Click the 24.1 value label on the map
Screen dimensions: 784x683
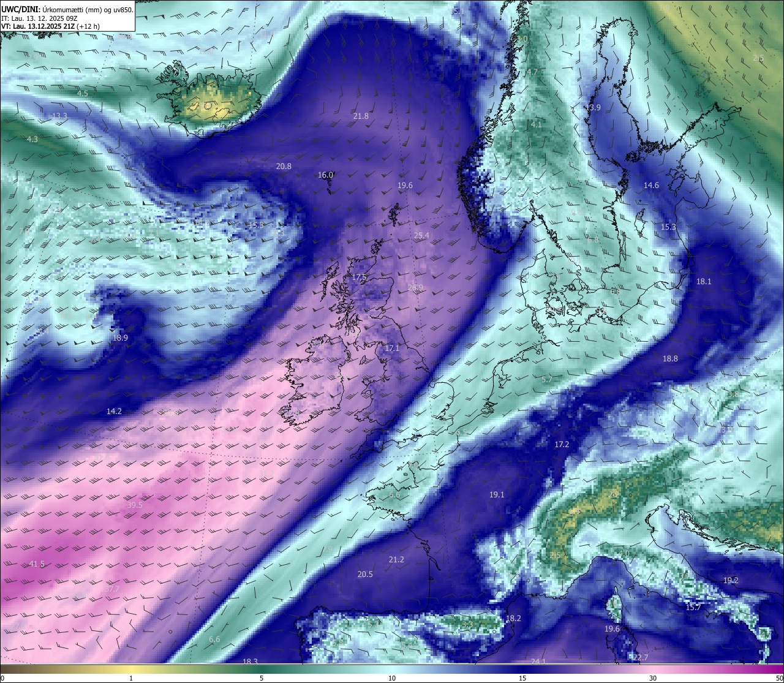tap(538, 662)
